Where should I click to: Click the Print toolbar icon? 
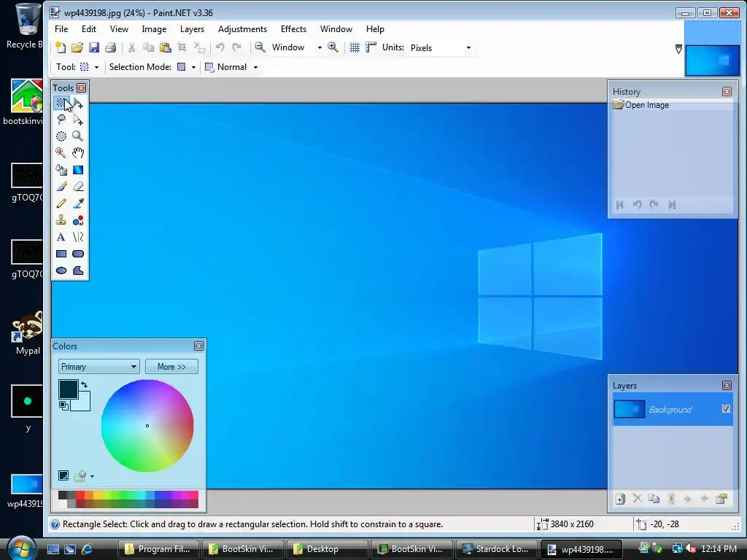pos(111,47)
